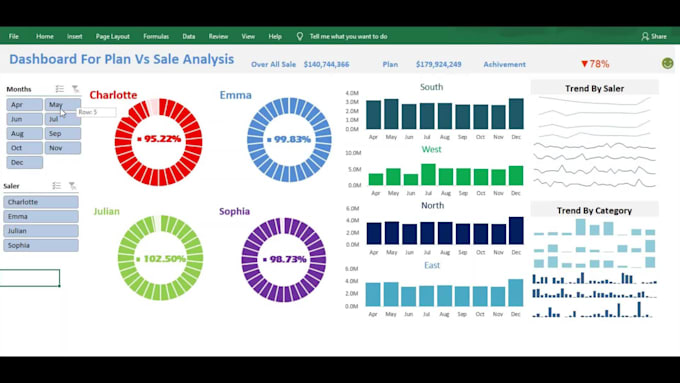Select Dec in Months slicer

[24, 162]
